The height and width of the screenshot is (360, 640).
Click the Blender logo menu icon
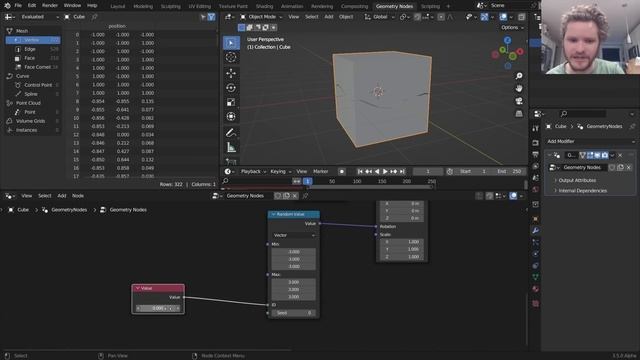click(x=7, y=6)
